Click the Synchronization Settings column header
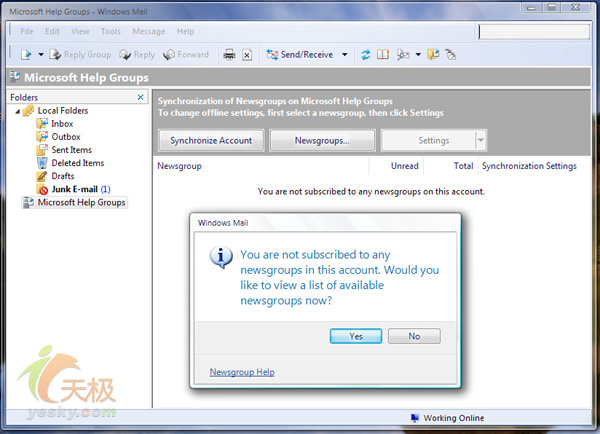This screenshot has width=600, height=434. pos(529,166)
